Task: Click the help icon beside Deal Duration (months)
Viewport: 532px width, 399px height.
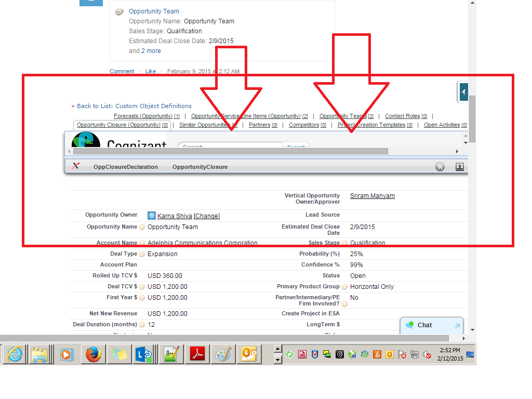Action: (142, 325)
